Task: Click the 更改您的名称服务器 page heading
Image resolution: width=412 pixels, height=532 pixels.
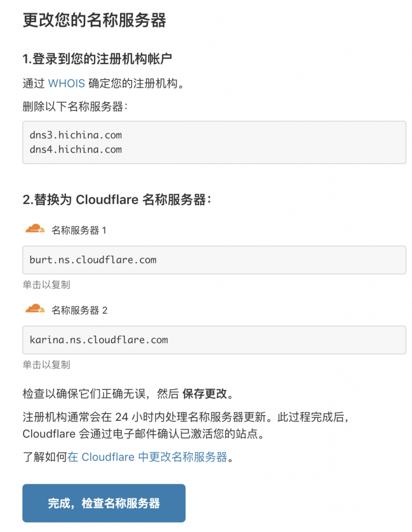Action: [95, 21]
